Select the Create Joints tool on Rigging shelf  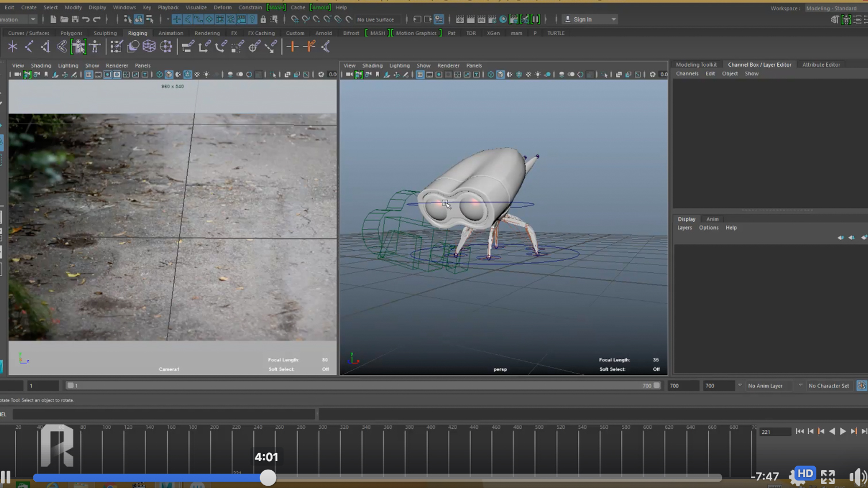point(29,47)
